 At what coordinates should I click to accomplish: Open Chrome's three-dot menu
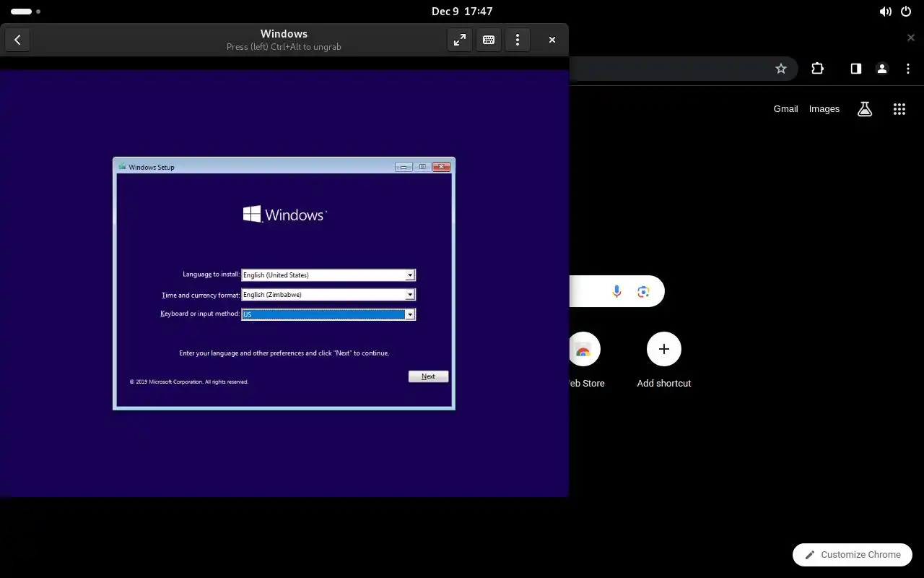(x=907, y=69)
